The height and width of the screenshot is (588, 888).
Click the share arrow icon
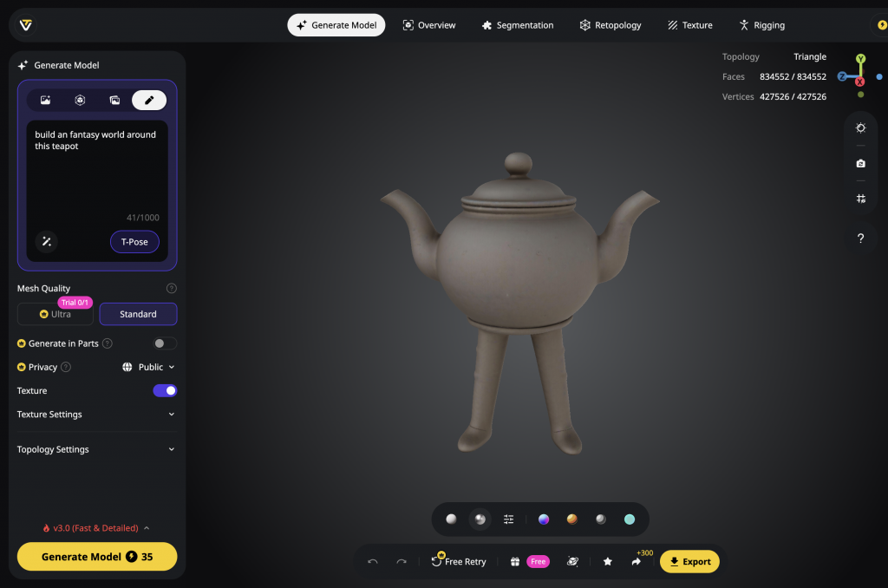(636, 562)
